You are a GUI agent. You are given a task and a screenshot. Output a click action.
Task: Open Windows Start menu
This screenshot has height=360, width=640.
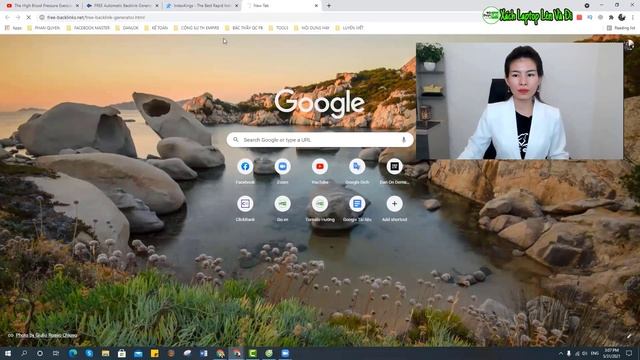8,353
